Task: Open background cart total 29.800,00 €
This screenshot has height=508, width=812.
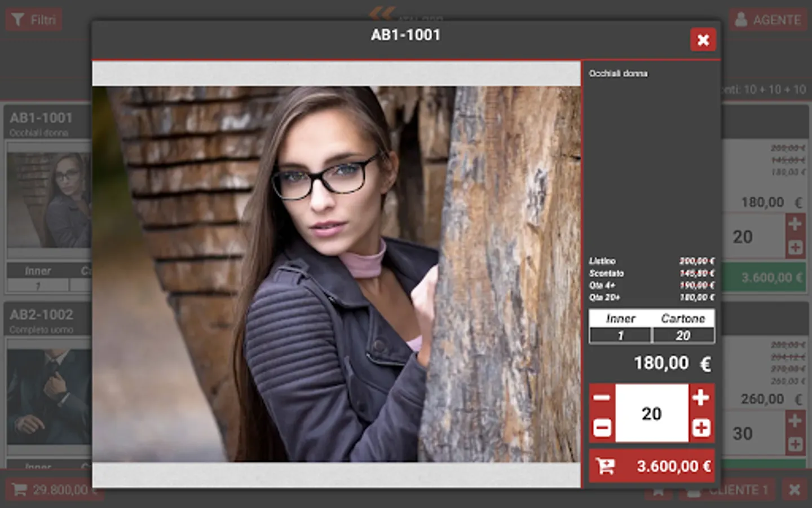Action: point(55,489)
